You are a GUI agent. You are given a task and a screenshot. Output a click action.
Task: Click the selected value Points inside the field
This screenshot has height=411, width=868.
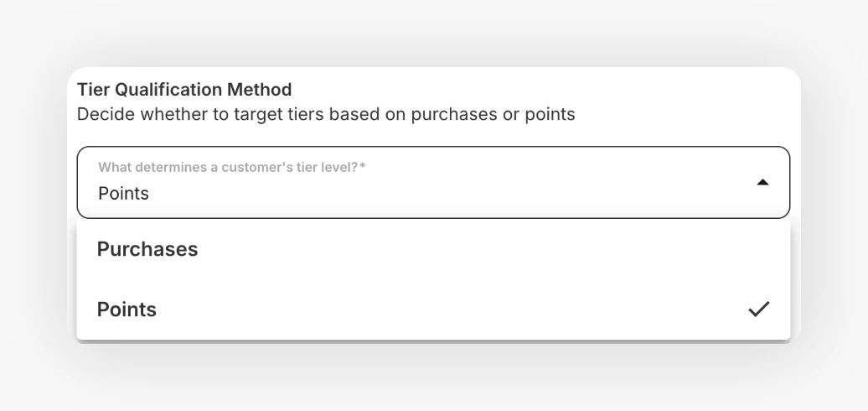(123, 193)
